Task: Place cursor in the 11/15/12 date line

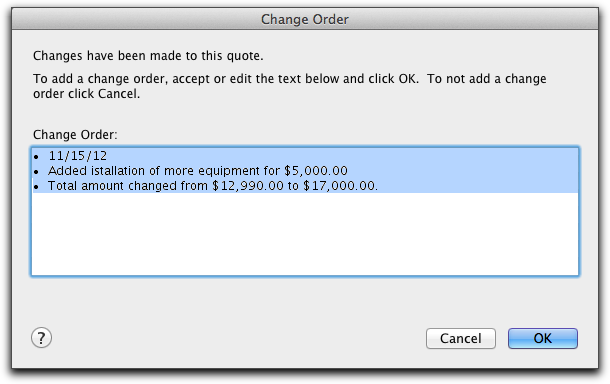Action: click(77, 156)
